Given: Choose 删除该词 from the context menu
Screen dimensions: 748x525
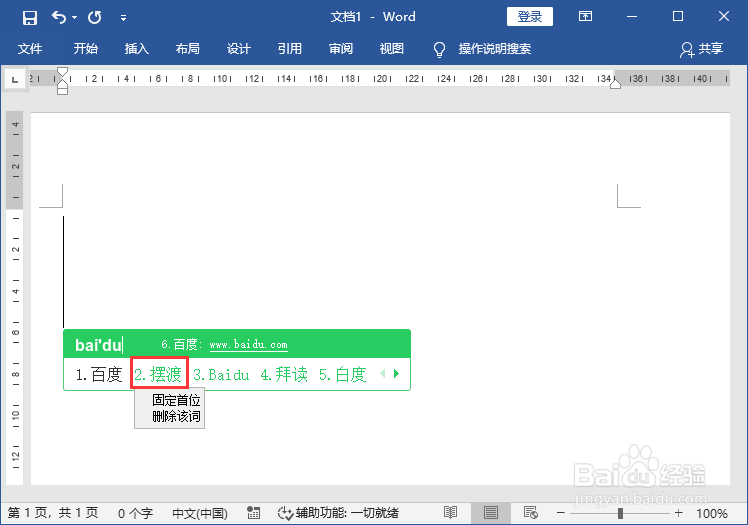Looking at the screenshot, I should pyautogui.click(x=176, y=416).
